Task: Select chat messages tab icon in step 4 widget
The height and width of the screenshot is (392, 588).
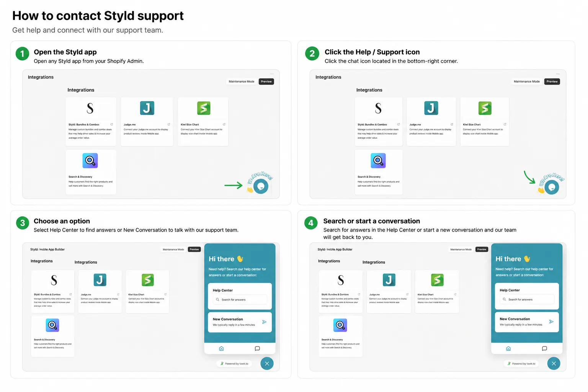Action: 544,349
